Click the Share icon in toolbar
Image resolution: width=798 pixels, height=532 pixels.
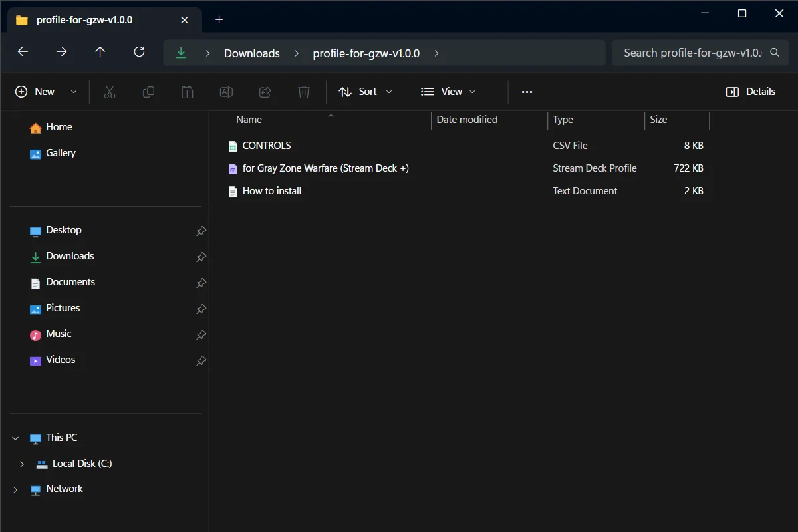[x=265, y=92]
